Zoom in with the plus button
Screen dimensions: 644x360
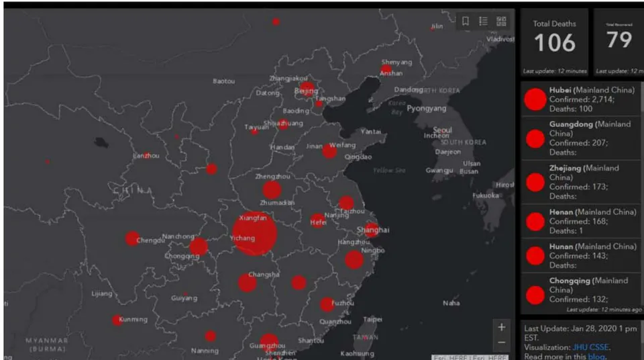502,327
